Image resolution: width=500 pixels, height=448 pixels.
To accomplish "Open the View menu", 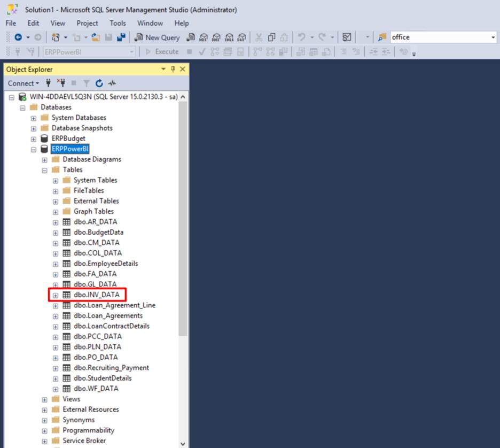I will (x=58, y=24).
